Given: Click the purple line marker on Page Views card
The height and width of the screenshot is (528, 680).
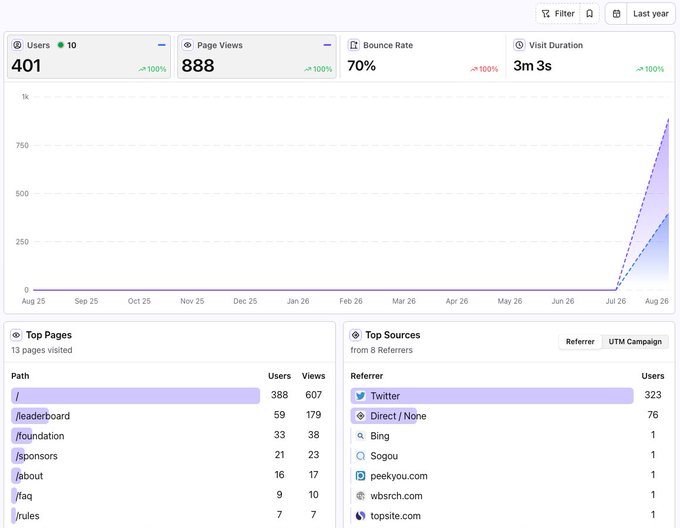Looking at the screenshot, I should tap(327, 45).
